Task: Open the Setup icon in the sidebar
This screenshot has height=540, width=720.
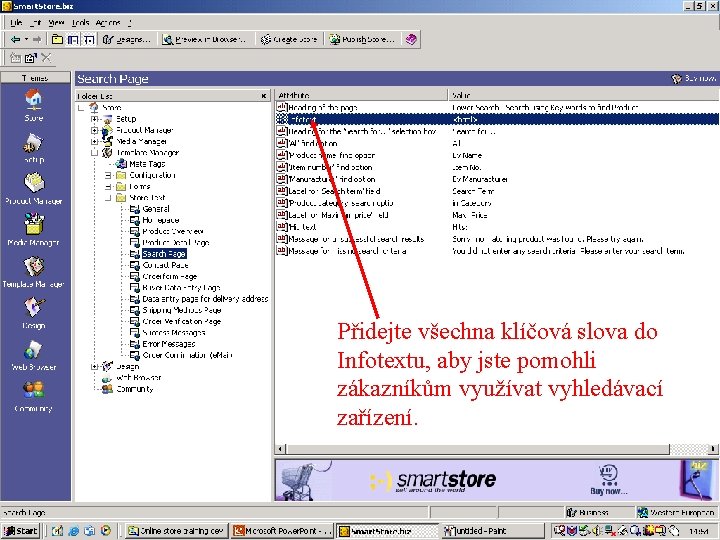Action: coord(34,146)
